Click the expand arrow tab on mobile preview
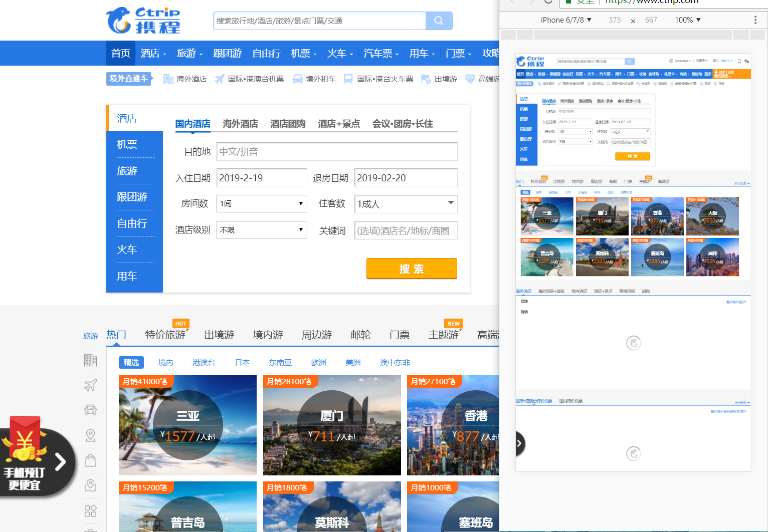This screenshot has height=532, width=768. (x=520, y=443)
